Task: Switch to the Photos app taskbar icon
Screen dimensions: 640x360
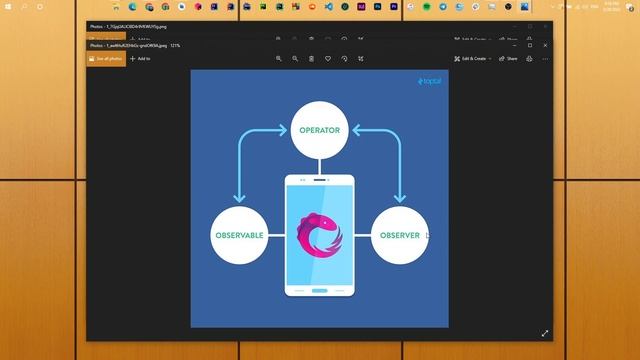Action: 524,7
